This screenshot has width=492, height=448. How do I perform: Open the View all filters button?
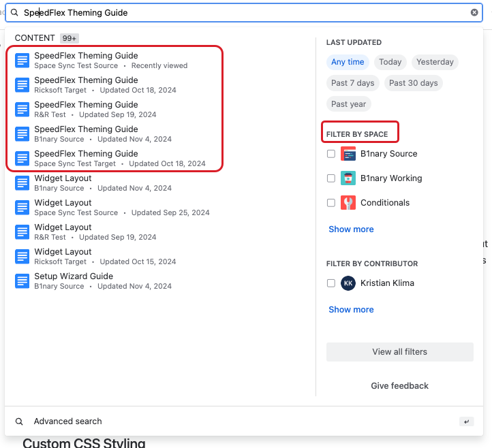point(400,352)
